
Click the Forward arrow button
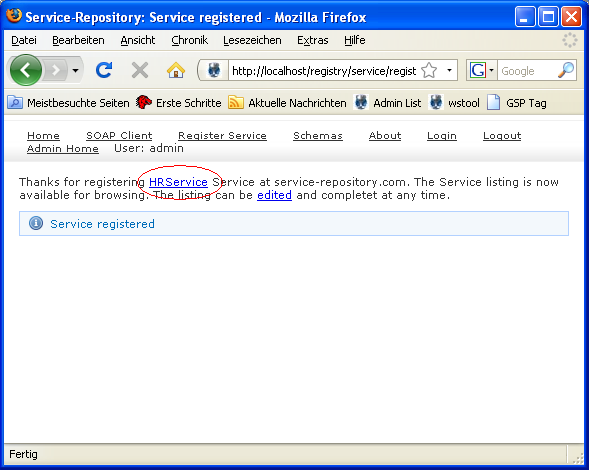56,70
